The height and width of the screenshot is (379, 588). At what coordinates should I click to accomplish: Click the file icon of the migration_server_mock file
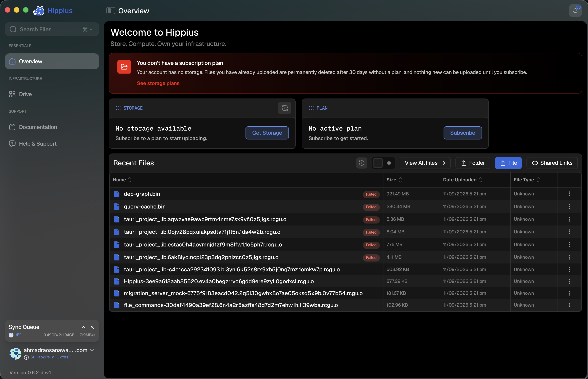(x=117, y=293)
